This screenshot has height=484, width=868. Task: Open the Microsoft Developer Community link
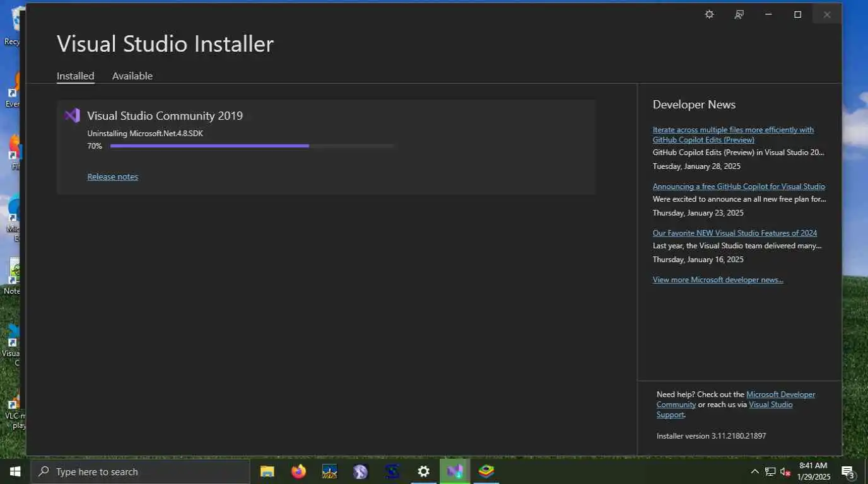[x=736, y=399]
